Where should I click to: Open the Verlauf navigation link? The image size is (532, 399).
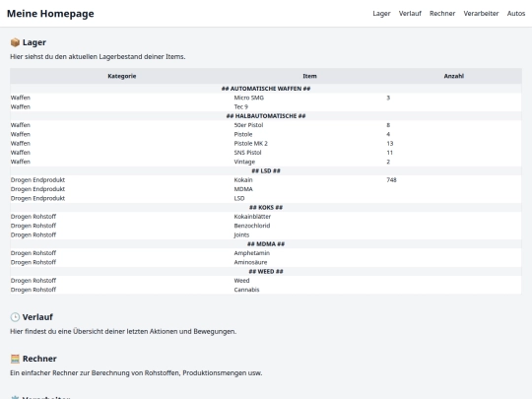click(410, 14)
